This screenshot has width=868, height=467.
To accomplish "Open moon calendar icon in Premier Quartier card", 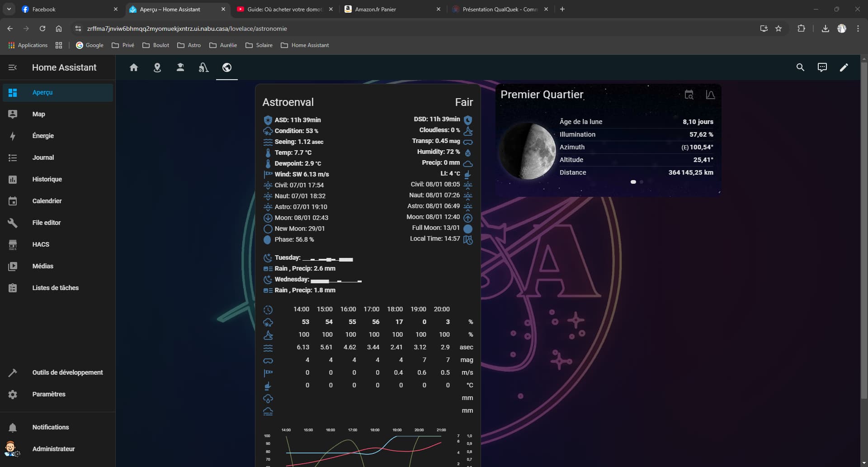I will click(x=689, y=95).
